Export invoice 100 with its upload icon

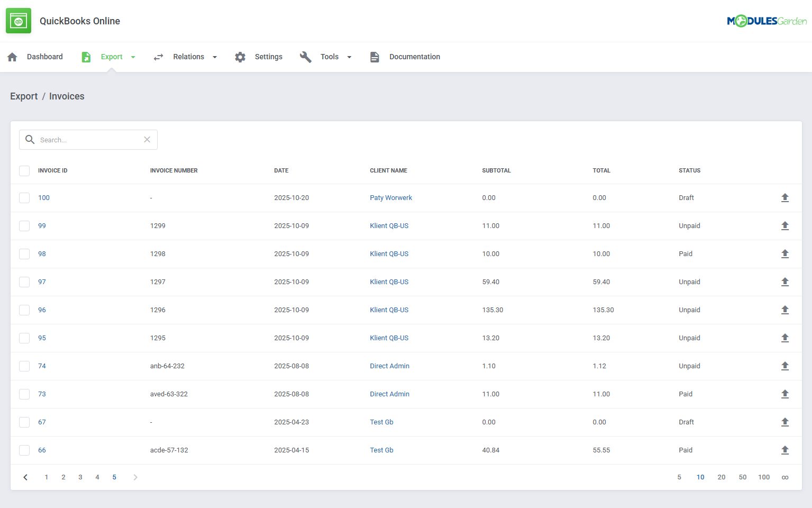(785, 198)
